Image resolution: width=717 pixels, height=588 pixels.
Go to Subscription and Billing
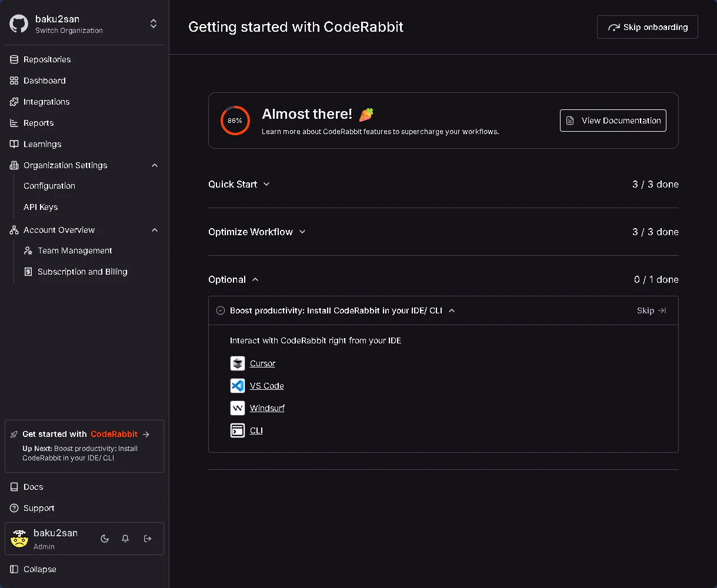[x=82, y=272]
